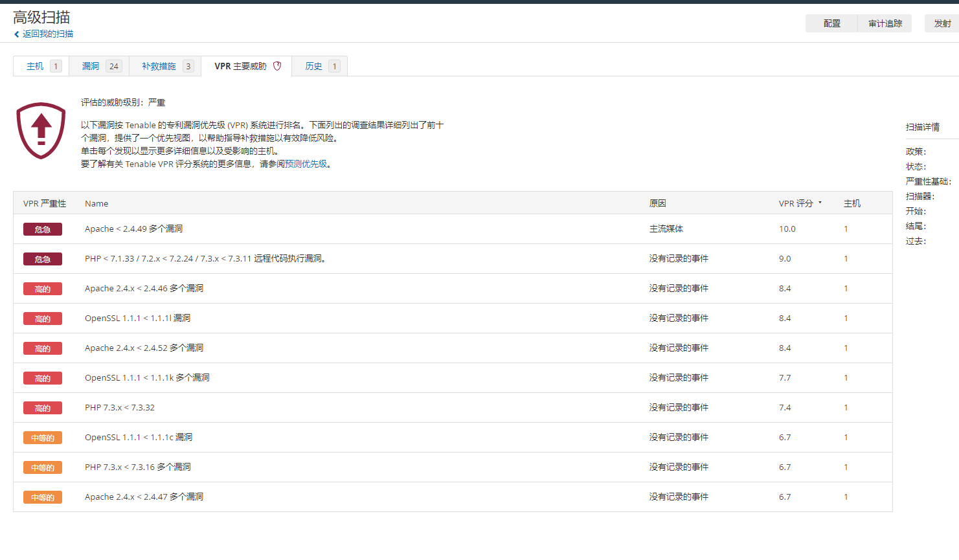Click the VPR 严重性 column header

(45, 203)
